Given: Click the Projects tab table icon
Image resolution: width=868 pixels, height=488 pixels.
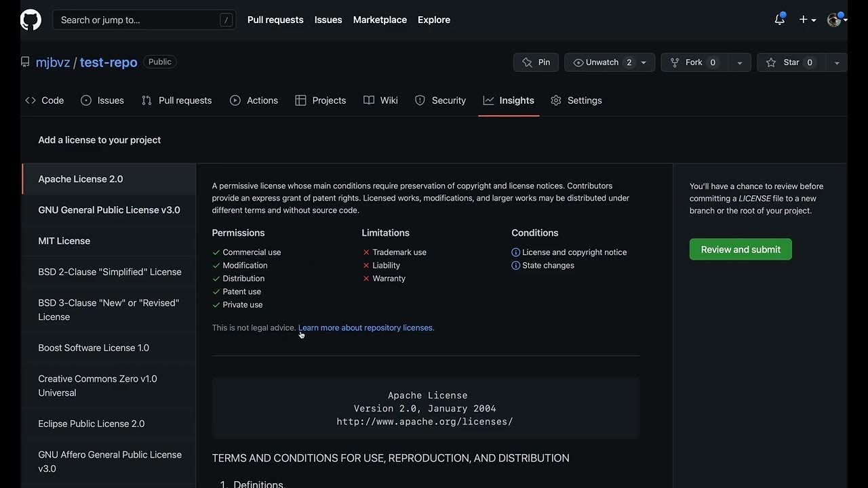Looking at the screenshot, I should click(301, 100).
